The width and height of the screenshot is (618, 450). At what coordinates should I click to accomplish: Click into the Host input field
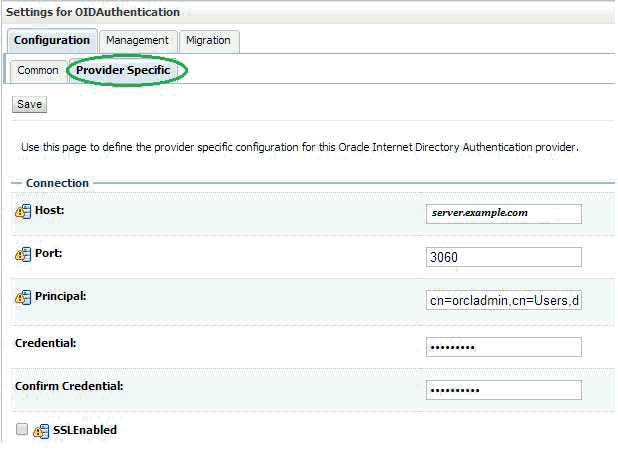pos(503,214)
